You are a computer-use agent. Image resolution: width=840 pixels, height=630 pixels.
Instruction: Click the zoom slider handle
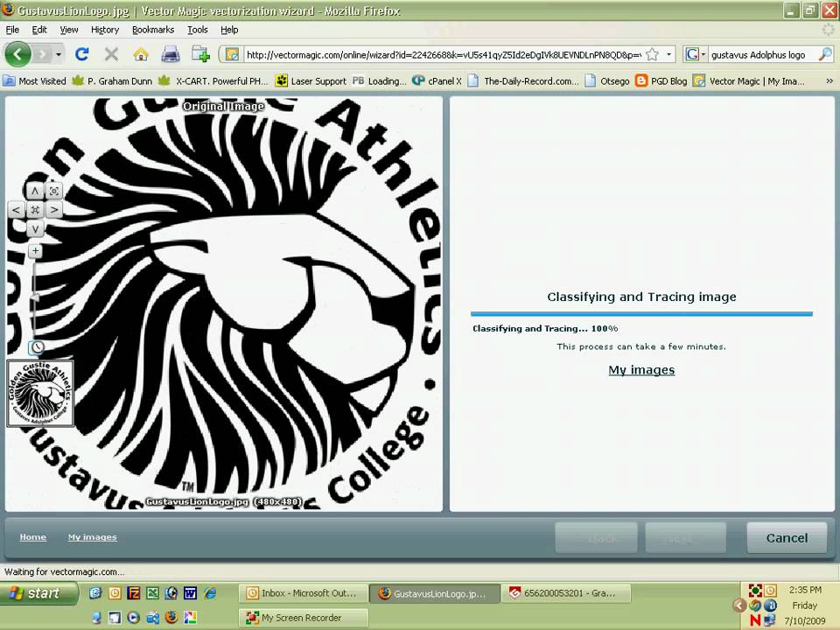click(35, 297)
